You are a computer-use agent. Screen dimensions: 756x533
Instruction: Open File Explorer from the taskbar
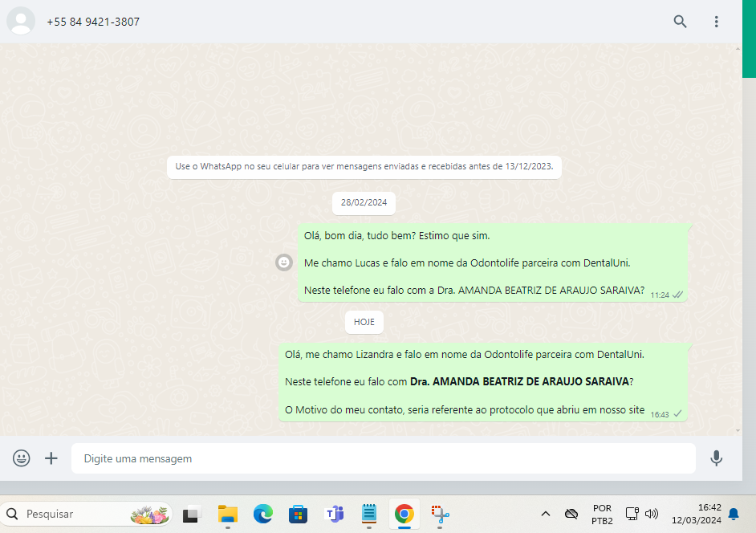click(228, 515)
